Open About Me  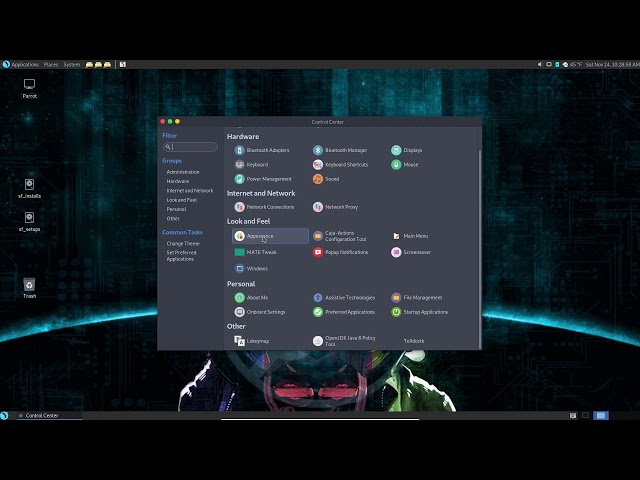(251, 298)
